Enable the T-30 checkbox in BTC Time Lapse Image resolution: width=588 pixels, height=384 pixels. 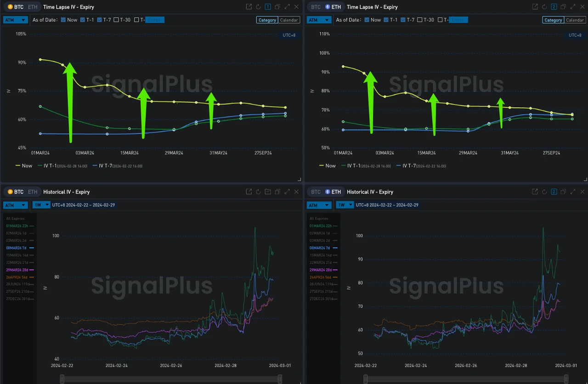pos(116,20)
